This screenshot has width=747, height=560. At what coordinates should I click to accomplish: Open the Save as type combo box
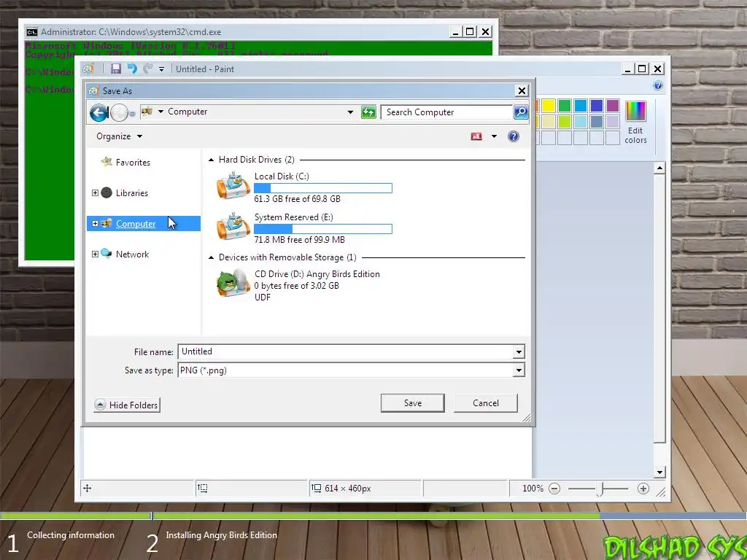(x=352, y=370)
